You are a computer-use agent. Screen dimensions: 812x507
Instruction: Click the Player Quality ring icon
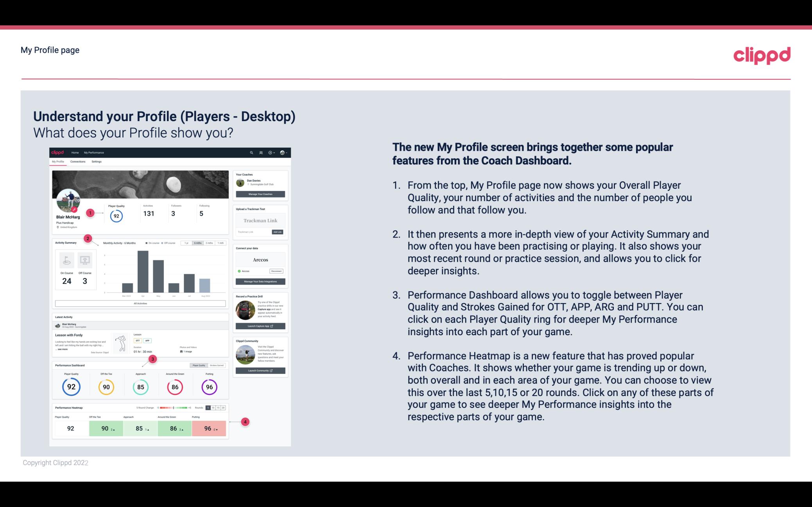(x=71, y=386)
